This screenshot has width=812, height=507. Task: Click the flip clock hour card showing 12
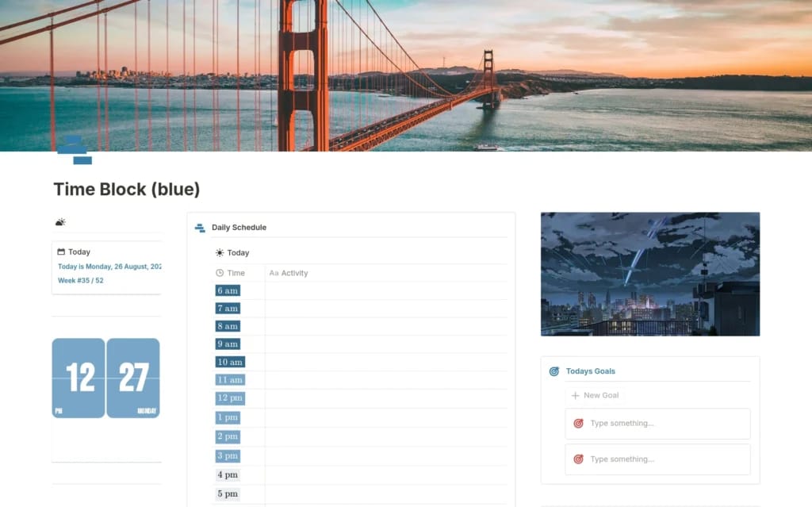79,378
